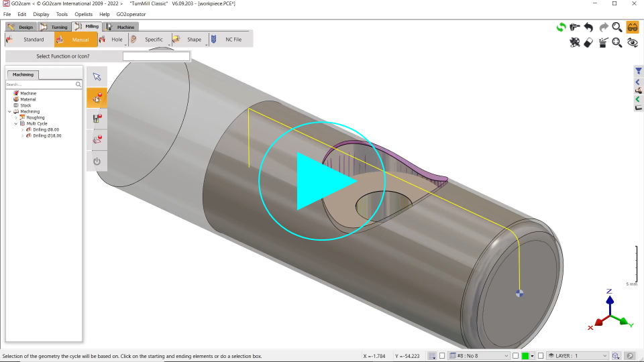
Task: Open the Tools menu
Action: [62, 14]
